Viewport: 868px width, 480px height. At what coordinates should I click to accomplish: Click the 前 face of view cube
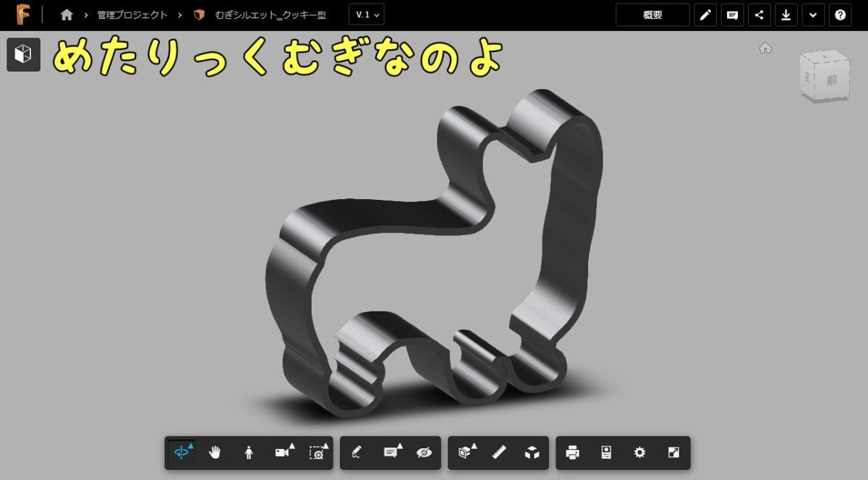832,80
